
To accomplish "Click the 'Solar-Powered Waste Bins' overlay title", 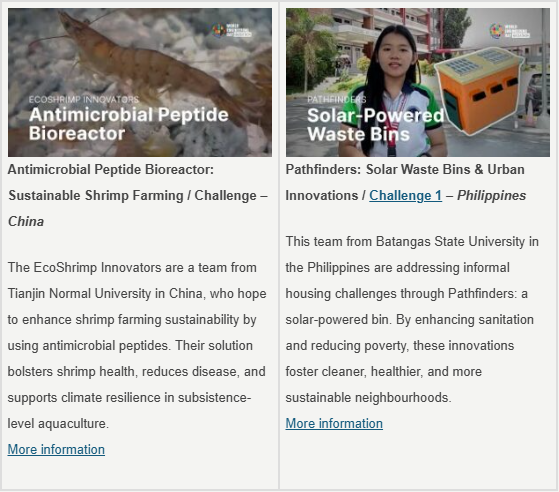I will [376, 125].
